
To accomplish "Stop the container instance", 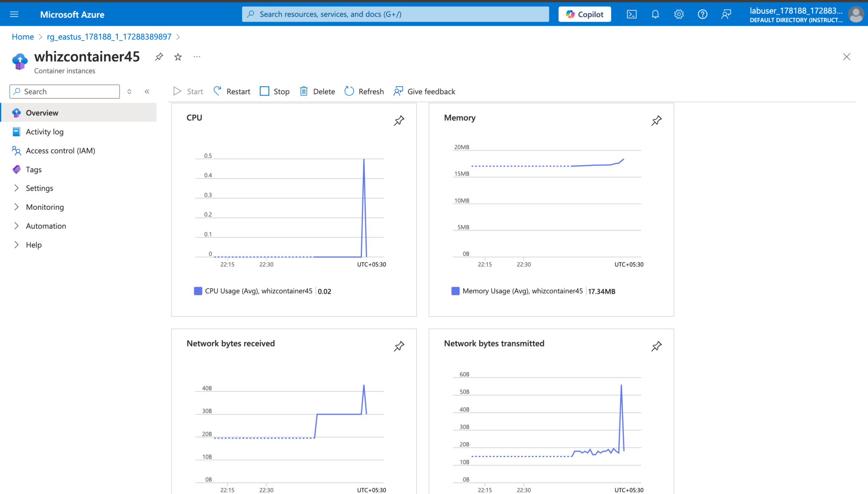I will tap(274, 91).
